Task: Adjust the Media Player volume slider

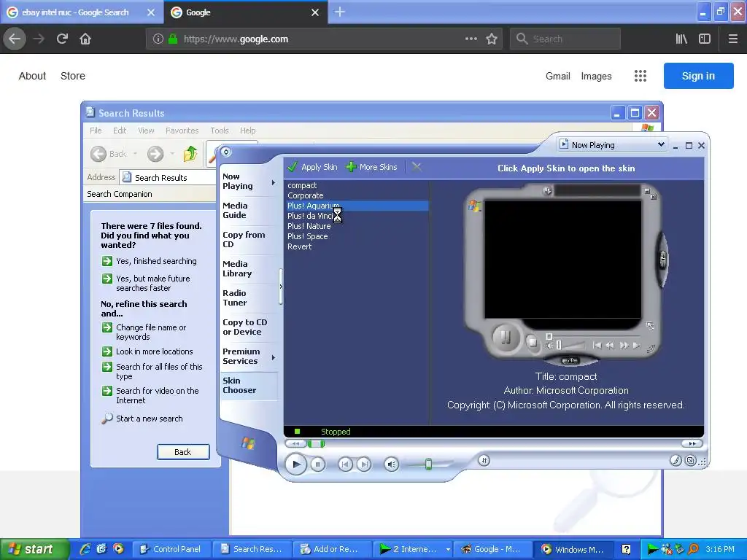Action: 428,464
